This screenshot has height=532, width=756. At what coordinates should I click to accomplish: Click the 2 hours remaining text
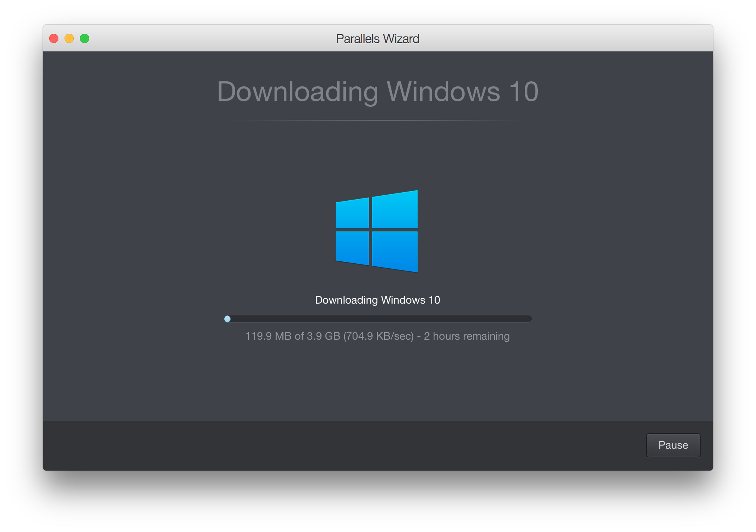(466, 336)
